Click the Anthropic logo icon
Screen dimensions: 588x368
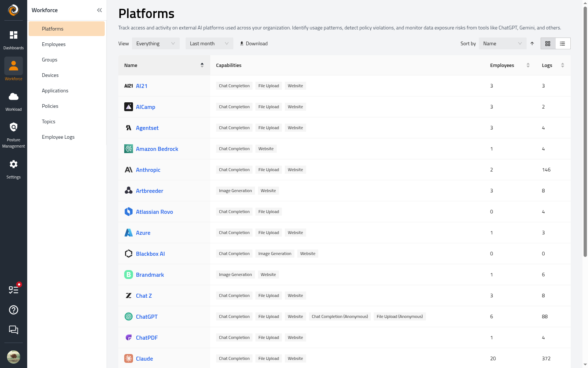[129, 170]
